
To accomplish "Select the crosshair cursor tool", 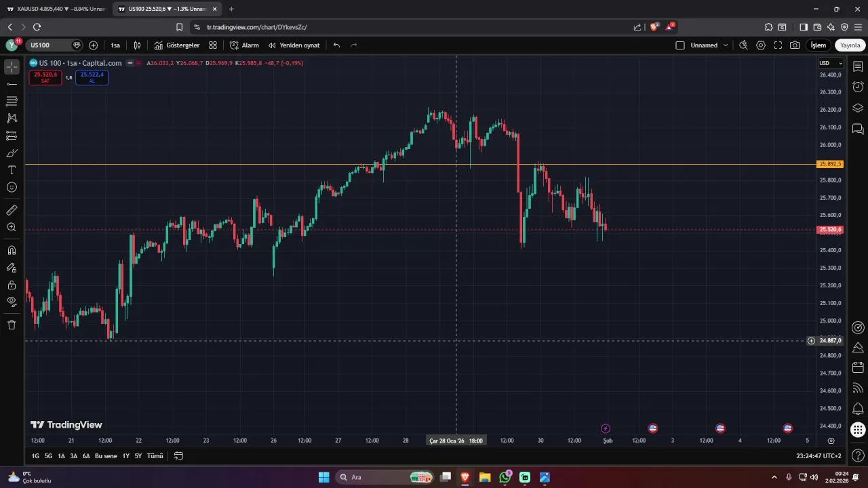I will coord(12,67).
